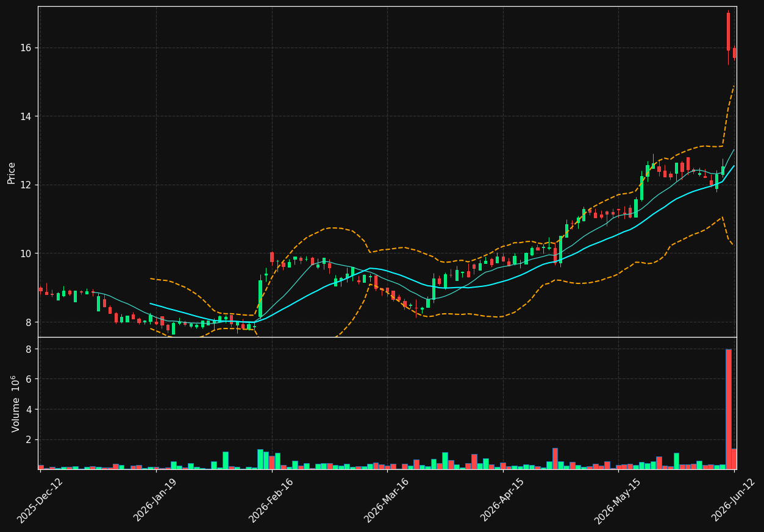Click the tallest red volume bar

coord(728,409)
